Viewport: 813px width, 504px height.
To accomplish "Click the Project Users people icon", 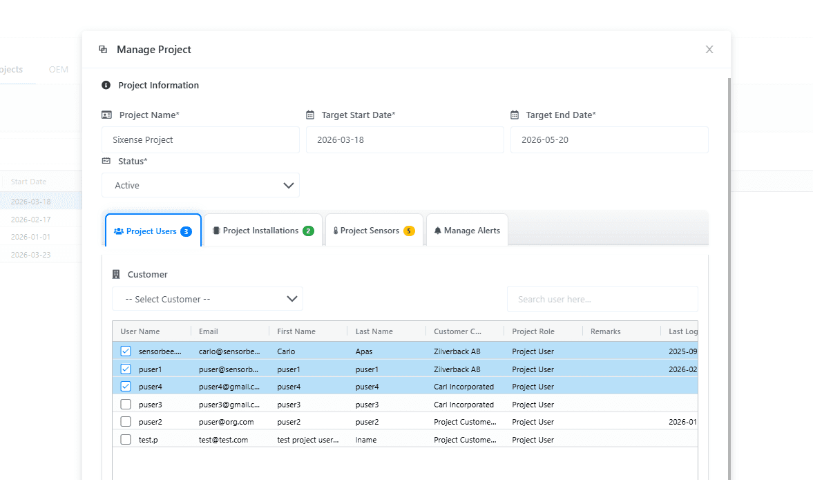I will [x=119, y=231].
